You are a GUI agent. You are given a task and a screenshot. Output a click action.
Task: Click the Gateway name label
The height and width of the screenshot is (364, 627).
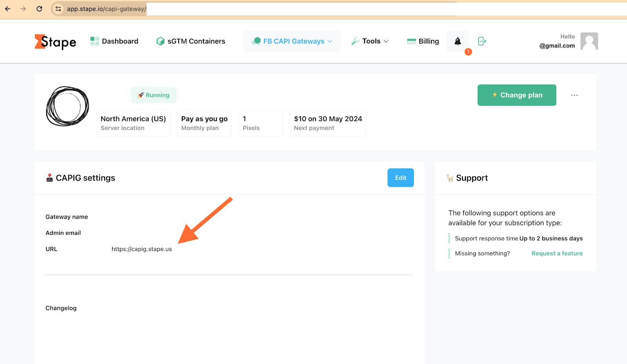pos(67,217)
